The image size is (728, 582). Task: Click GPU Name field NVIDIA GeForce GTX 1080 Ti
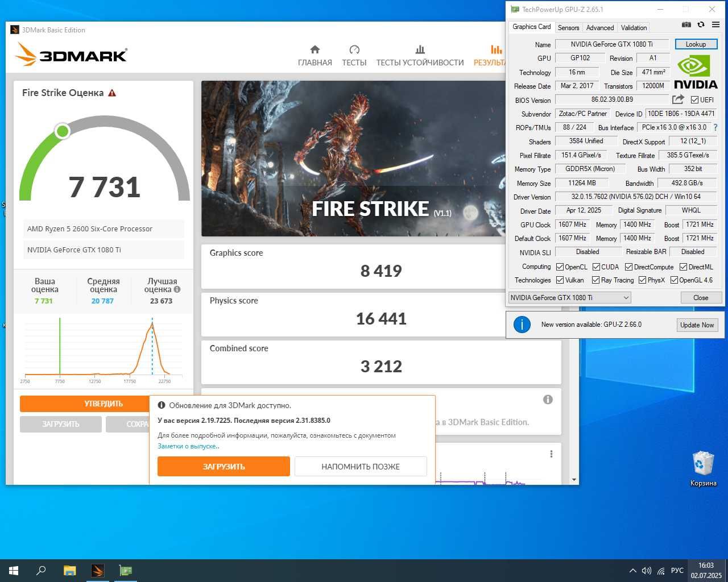tap(612, 44)
